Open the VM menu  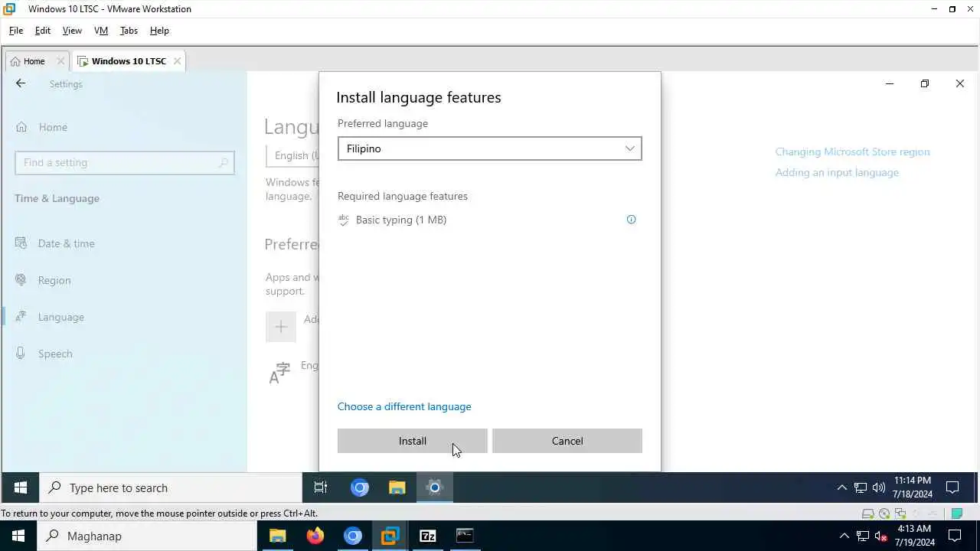pyautogui.click(x=101, y=31)
